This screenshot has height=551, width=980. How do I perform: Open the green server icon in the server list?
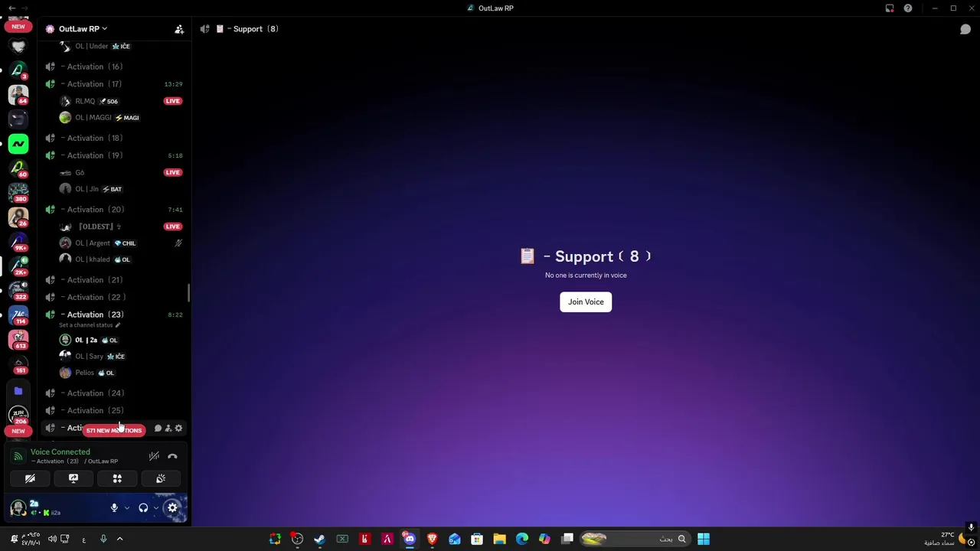(x=18, y=143)
